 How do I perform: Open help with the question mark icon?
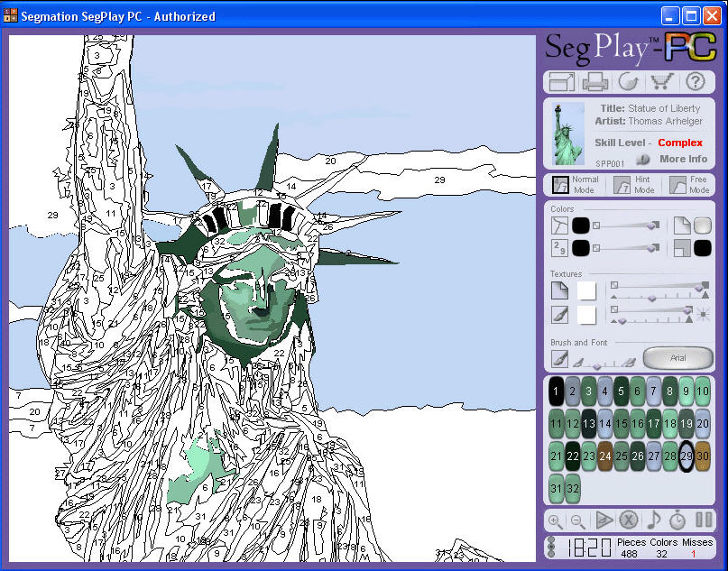[x=695, y=82]
